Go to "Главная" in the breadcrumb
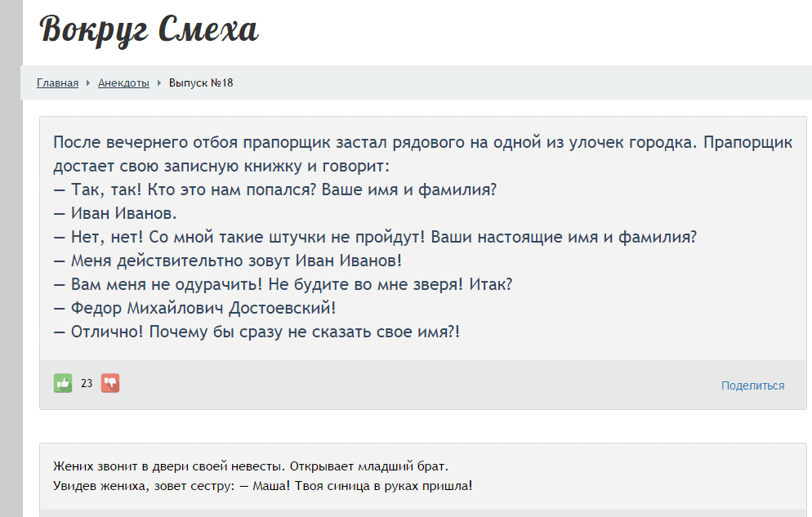Image resolution: width=812 pixels, height=517 pixels. tap(57, 82)
